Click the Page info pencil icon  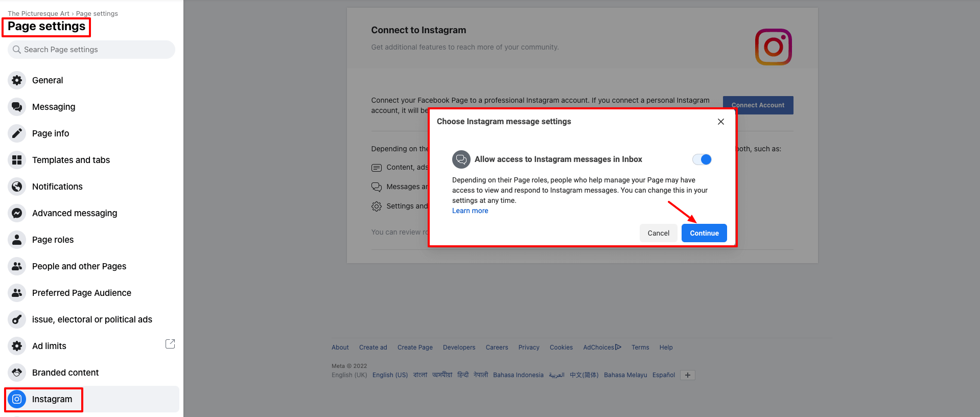[x=17, y=133]
